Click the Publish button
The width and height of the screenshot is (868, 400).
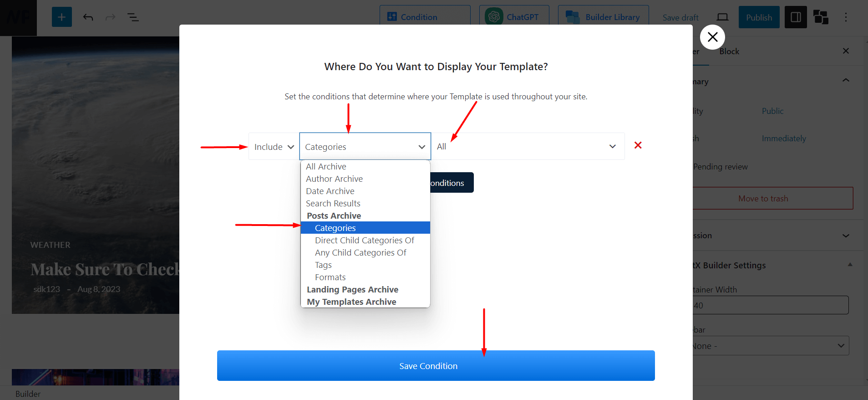(x=759, y=17)
